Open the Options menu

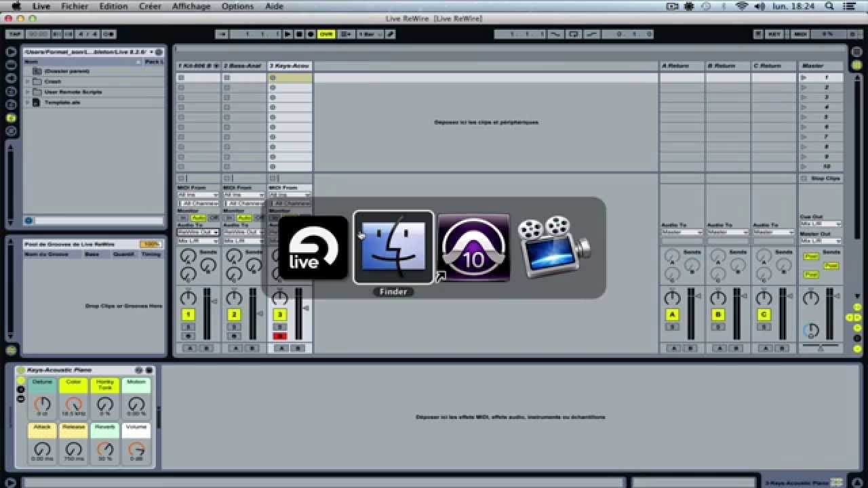(x=237, y=6)
